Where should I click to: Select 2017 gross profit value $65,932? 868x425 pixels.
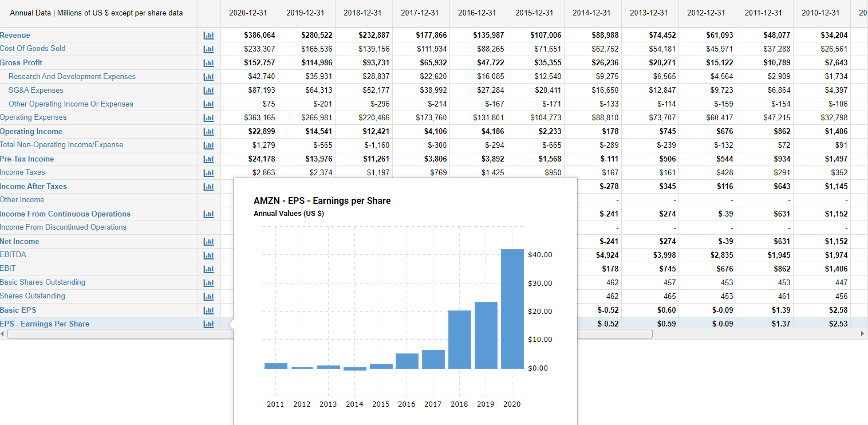[433, 62]
